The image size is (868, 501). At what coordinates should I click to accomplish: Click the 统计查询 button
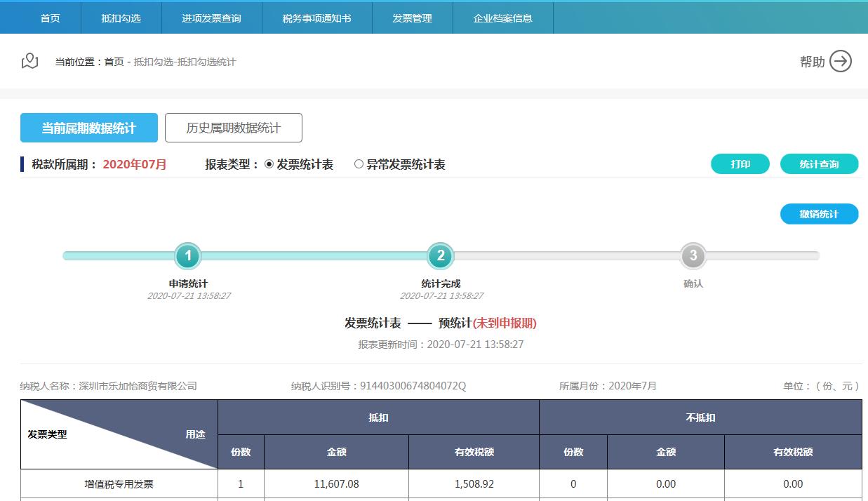819,163
